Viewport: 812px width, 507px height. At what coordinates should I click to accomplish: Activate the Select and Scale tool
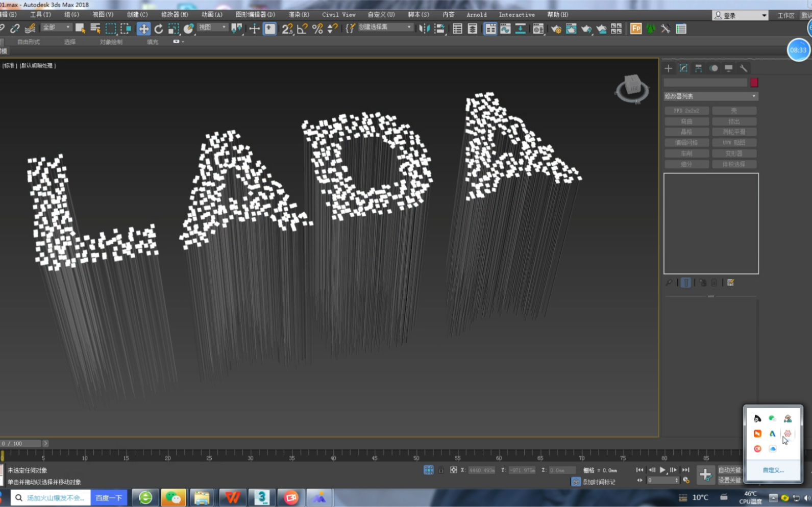[x=174, y=29]
